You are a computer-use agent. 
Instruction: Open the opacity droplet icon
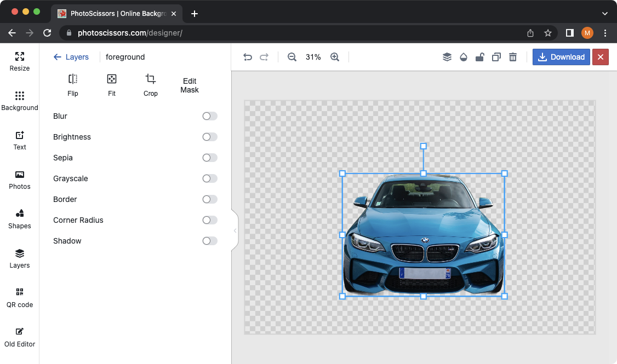click(x=464, y=57)
